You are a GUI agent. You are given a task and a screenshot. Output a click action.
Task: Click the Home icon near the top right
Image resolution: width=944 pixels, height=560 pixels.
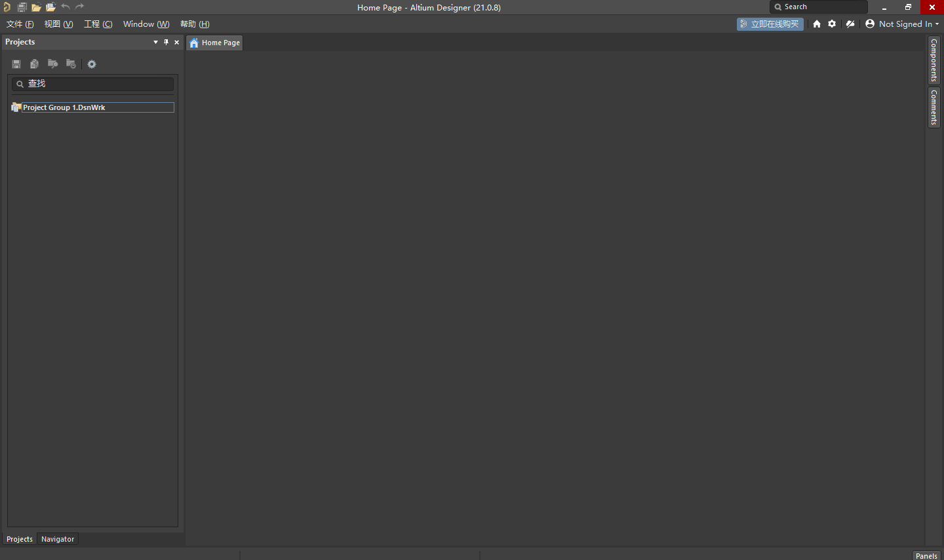click(816, 24)
